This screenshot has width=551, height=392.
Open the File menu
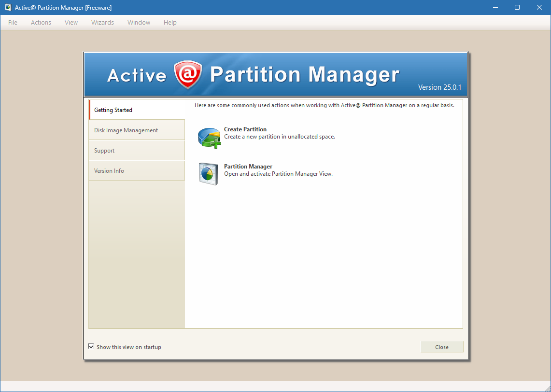click(x=13, y=23)
